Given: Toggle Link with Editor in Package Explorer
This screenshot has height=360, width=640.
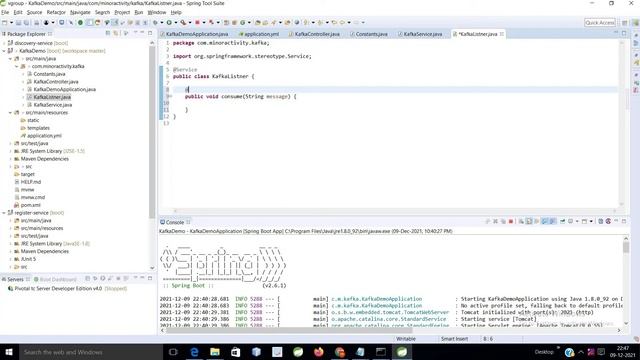Looking at the screenshot, I should (116, 33).
